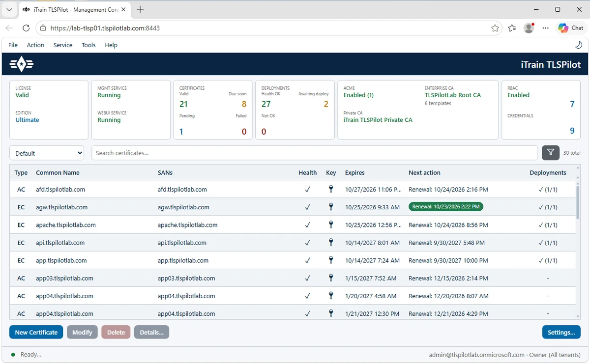Image resolution: width=590 pixels, height=364 pixels.
Task: Click deployments (1/1) for api.tlspilotlab.com
Action: point(548,242)
